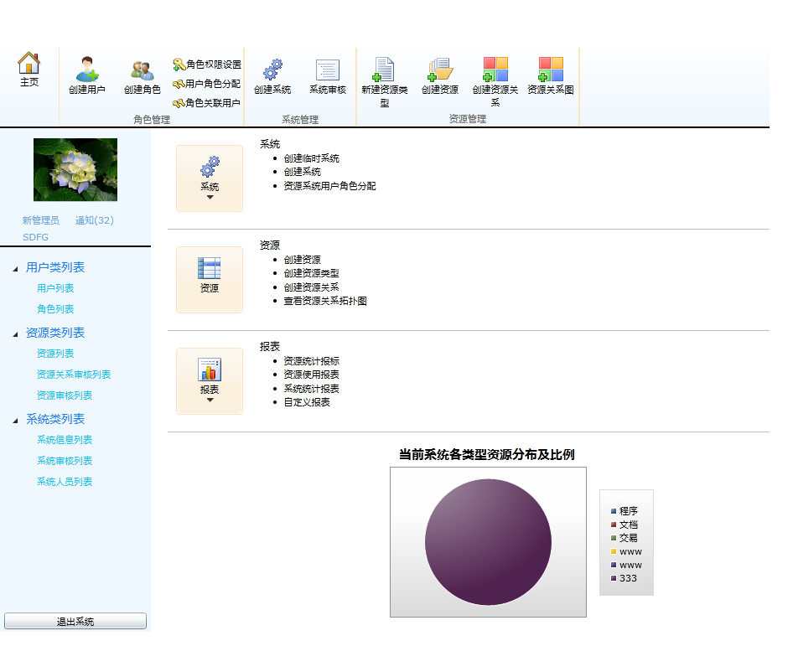Open 系统人员列表 in the sidebar
Image resolution: width=793 pixels, height=672 pixels.
65,482
